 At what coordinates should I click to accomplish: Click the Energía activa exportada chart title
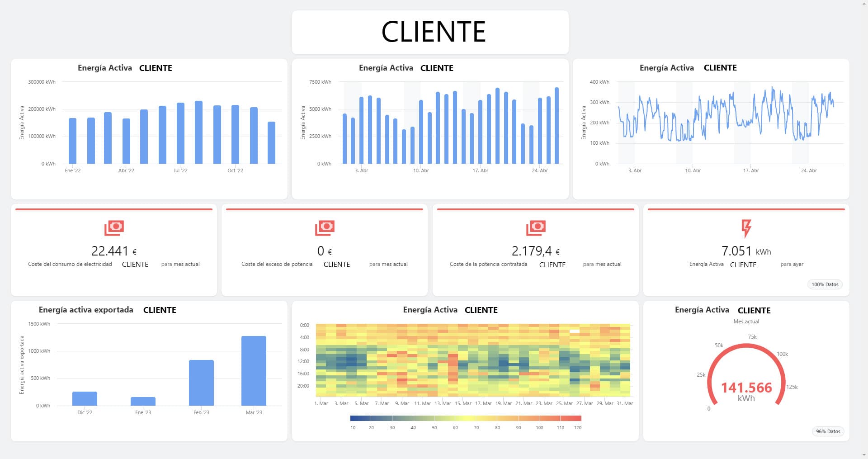pos(86,310)
